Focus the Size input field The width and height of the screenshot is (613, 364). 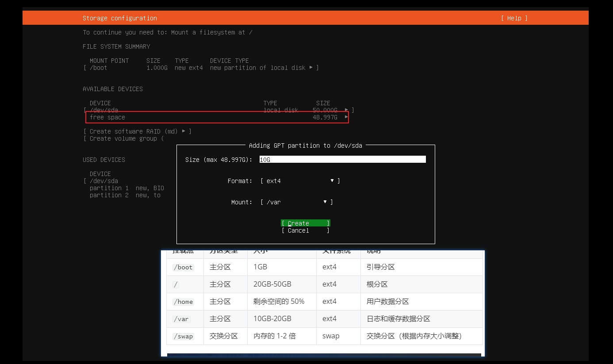pyautogui.click(x=343, y=160)
